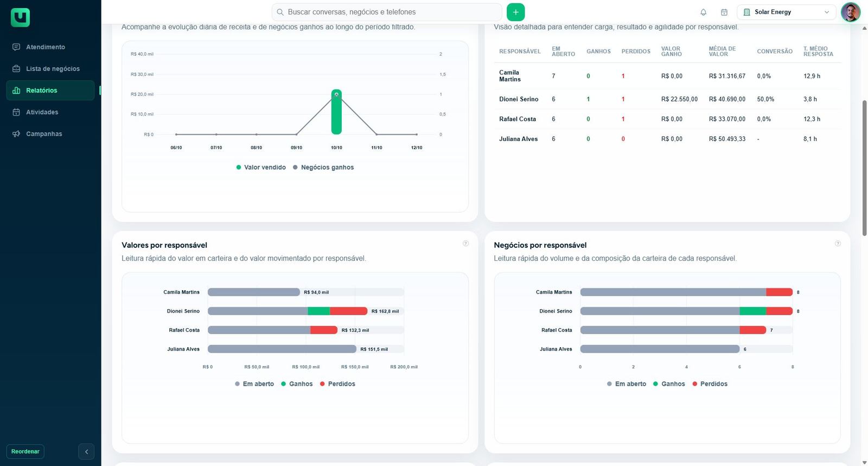Image resolution: width=868 pixels, height=466 pixels.
Task: Click the page vertical scrollbar thumb
Action: 864,168
